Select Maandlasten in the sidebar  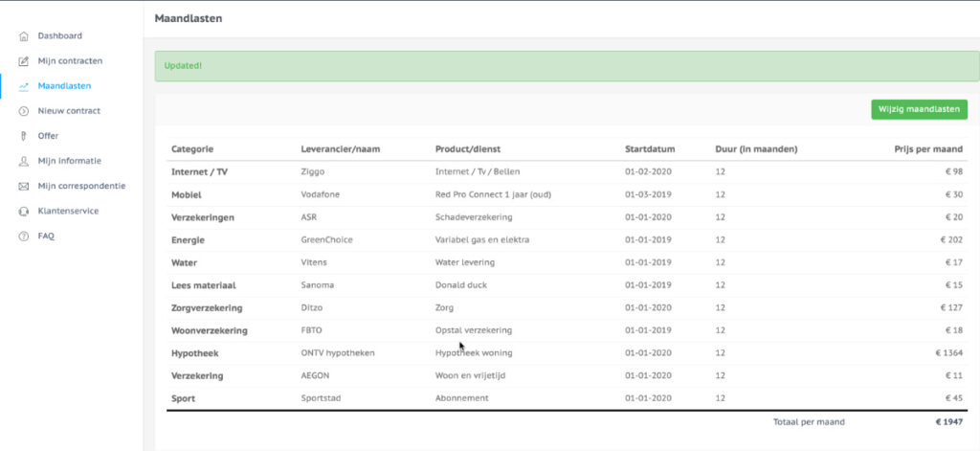pos(64,86)
